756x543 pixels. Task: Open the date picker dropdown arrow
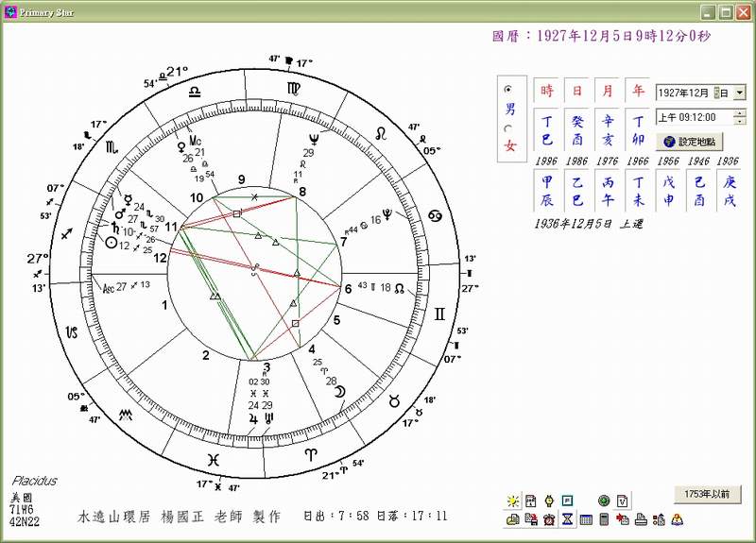pyautogui.click(x=739, y=93)
